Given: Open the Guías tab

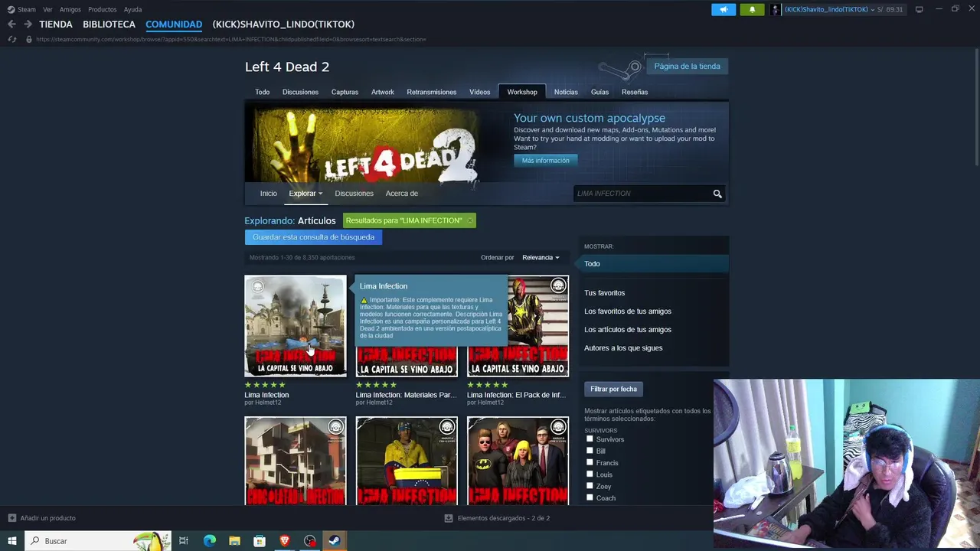Looking at the screenshot, I should tap(599, 92).
